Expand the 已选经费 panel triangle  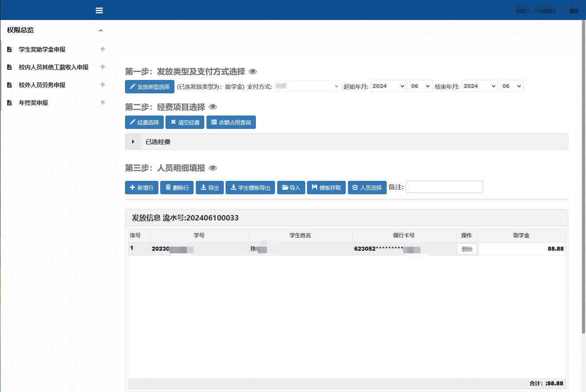[x=133, y=142]
